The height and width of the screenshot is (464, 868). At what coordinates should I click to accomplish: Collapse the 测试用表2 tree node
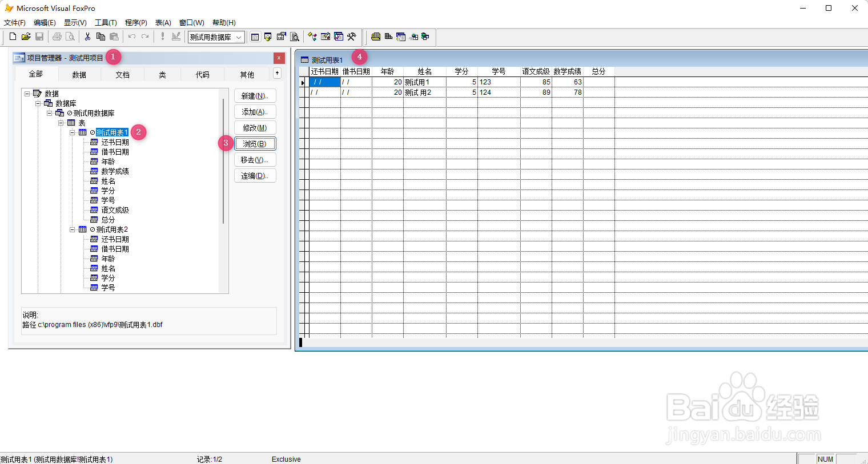(73, 229)
